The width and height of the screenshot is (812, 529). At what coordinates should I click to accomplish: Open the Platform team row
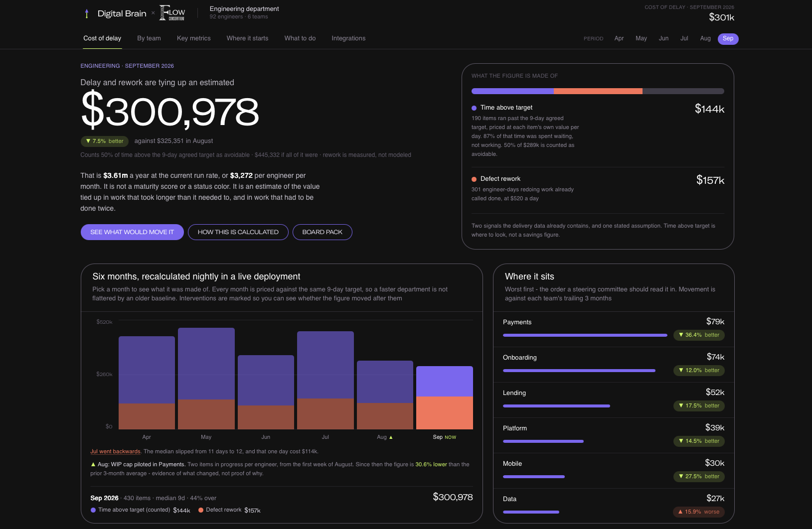[614, 435]
